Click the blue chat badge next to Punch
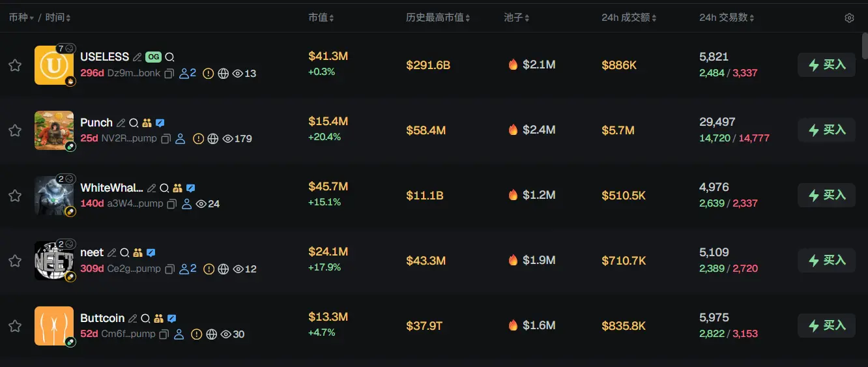Screen dimensions: 868x367 tap(160, 123)
